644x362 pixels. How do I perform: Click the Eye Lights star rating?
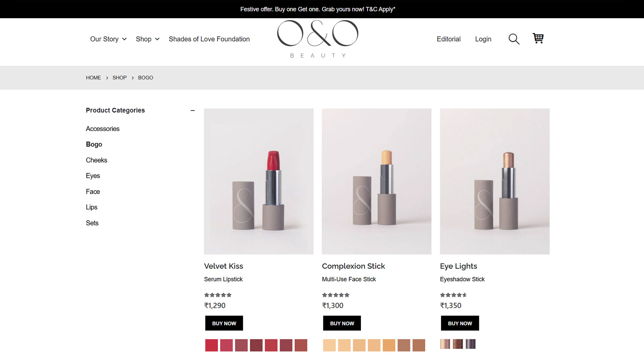coord(454,295)
